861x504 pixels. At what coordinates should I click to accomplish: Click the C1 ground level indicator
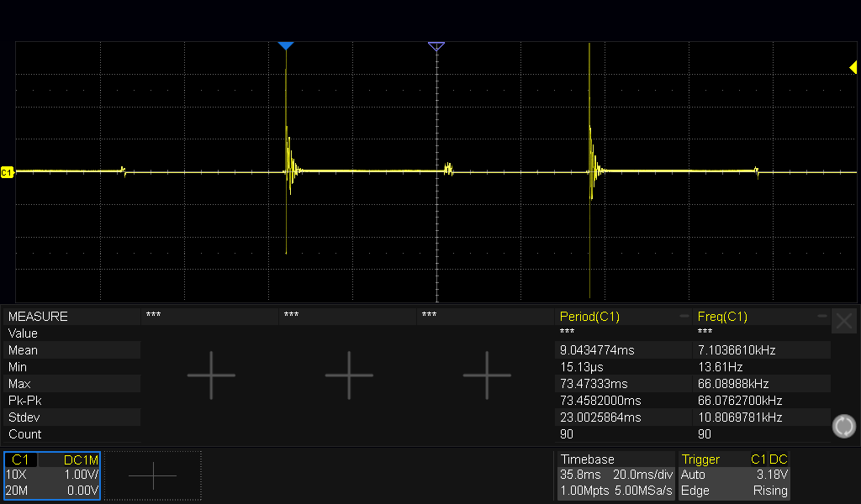pyautogui.click(x=7, y=172)
